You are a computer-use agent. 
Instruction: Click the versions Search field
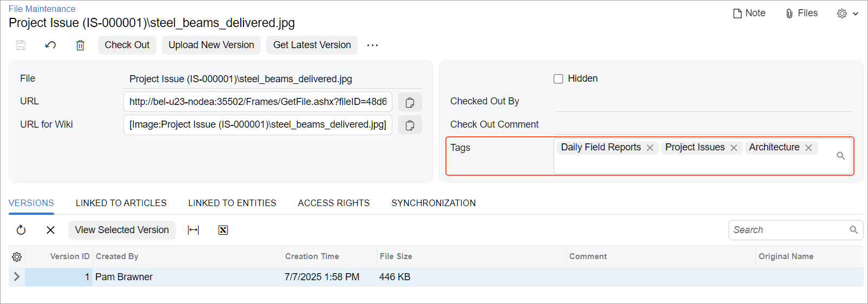click(789, 230)
